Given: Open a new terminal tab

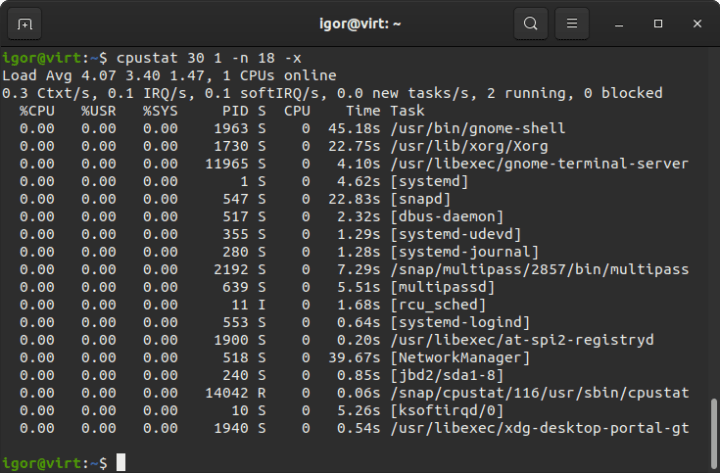Looking at the screenshot, I should tap(24, 23).
